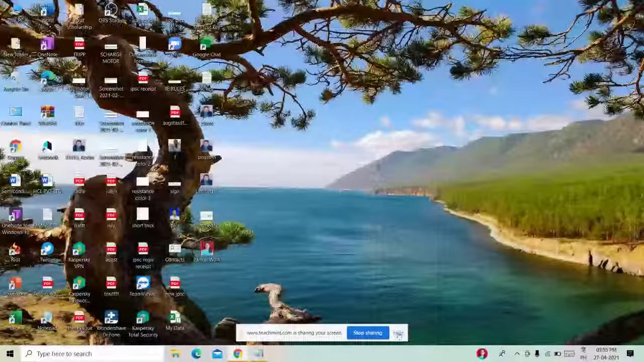Select the Google Chat shortcut

click(x=207, y=48)
